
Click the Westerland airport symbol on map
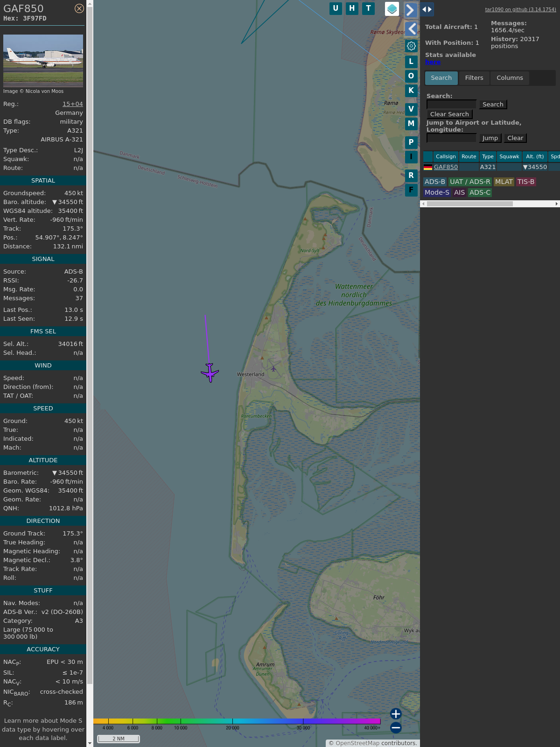[x=273, y=368]
